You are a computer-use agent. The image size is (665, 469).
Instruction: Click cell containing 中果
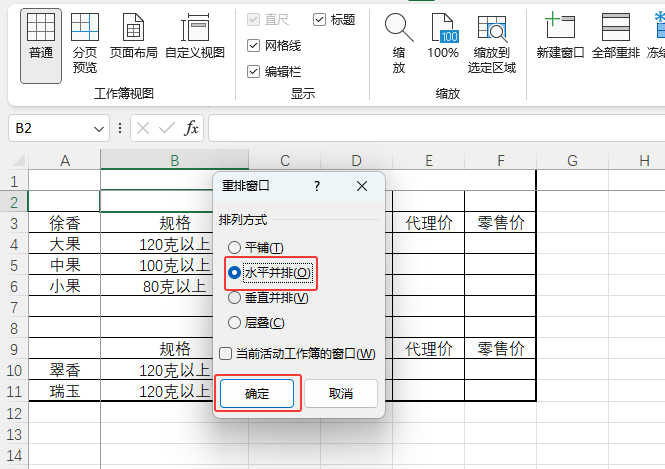pos(64,265)
